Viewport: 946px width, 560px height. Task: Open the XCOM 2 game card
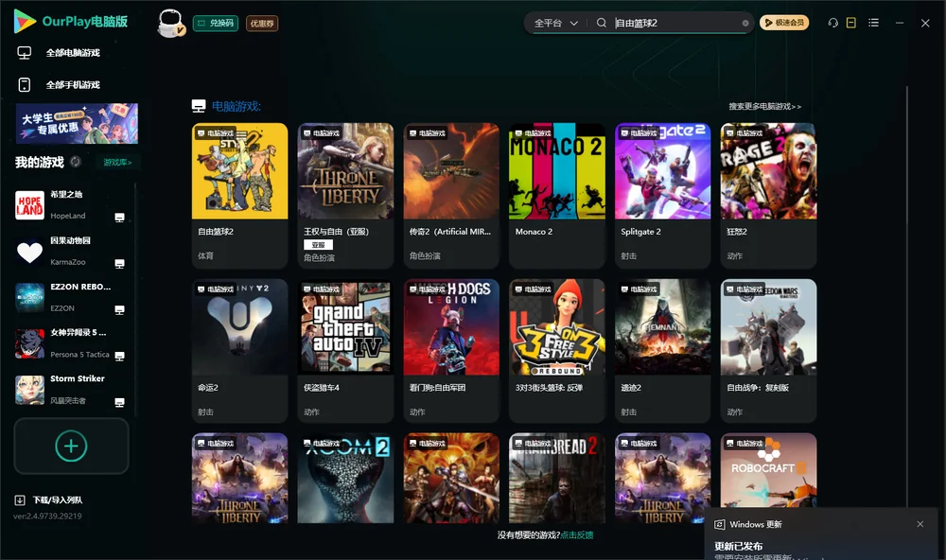(x=345, y=478)
